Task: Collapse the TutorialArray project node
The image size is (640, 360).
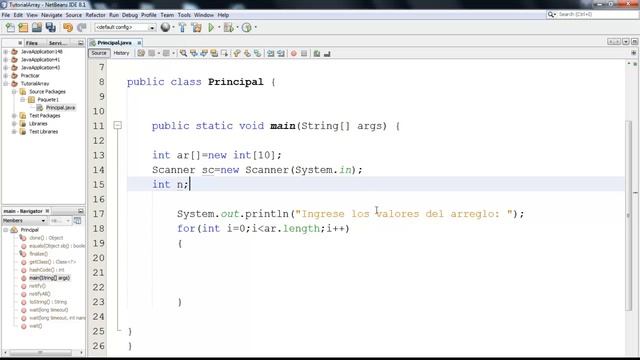Action: pyautogui.click(x=6, y=84)
